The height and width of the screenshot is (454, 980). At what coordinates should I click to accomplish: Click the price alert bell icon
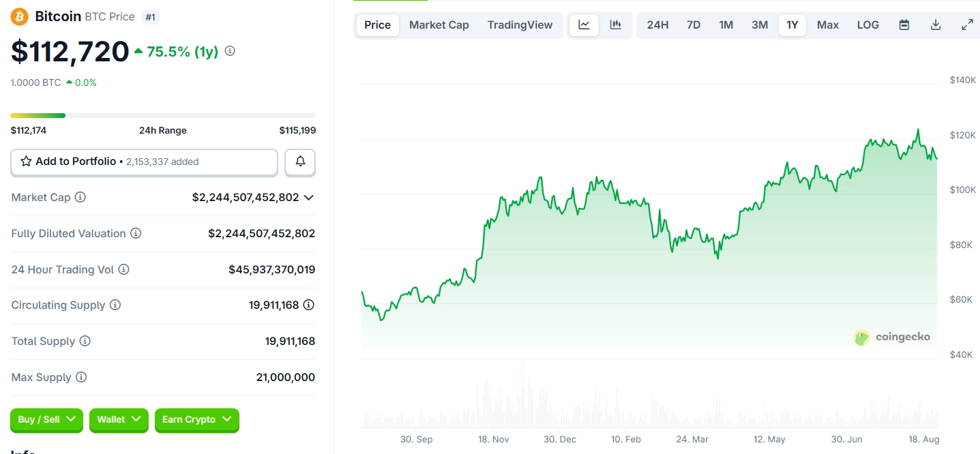300,162
